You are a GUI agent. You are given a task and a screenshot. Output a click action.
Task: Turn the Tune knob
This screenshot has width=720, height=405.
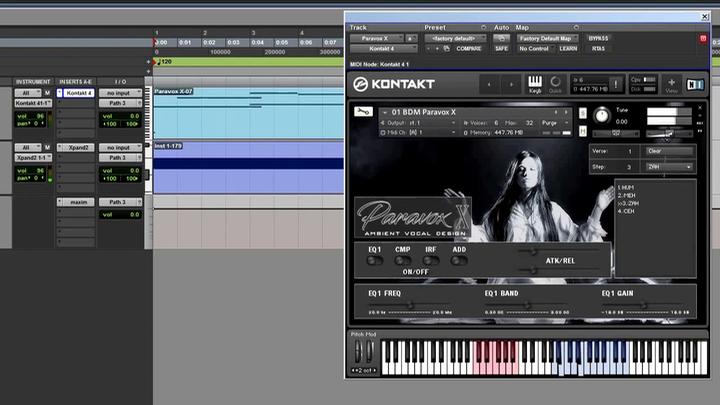click(x=602, y=115)
